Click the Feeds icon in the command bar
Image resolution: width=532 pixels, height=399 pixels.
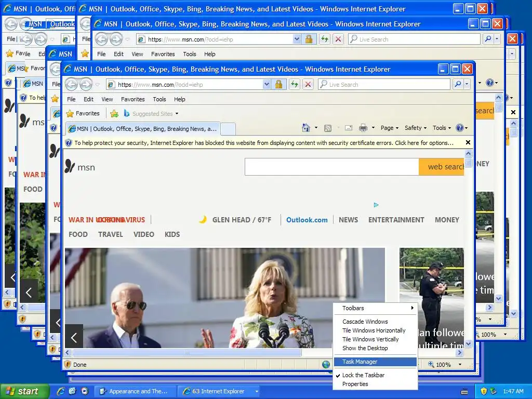(328, 128)
